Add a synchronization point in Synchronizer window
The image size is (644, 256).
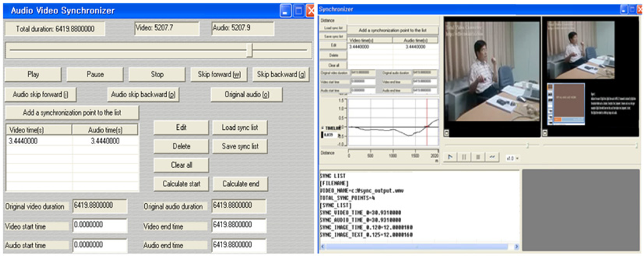[x=393, y=30]
